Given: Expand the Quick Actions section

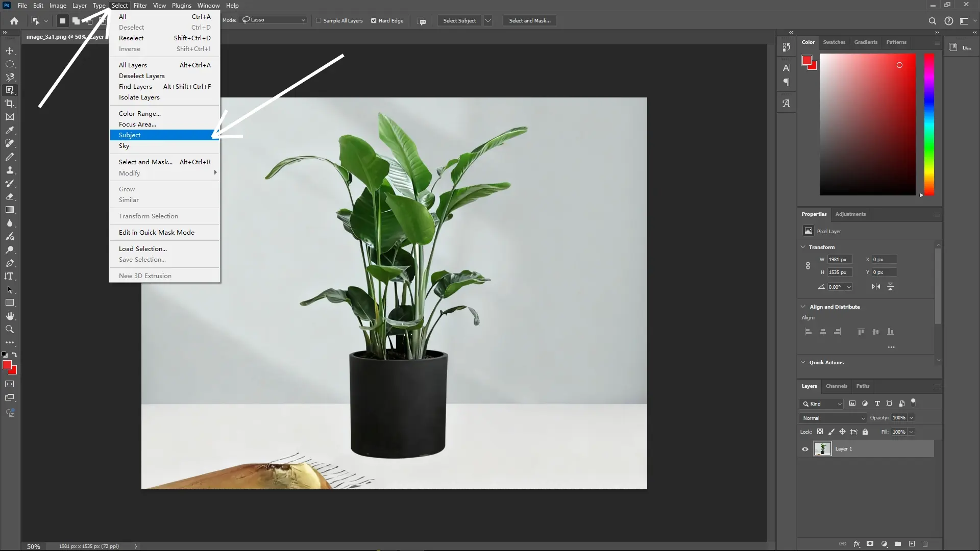Looking at the screenshot, I should [804, 362].
